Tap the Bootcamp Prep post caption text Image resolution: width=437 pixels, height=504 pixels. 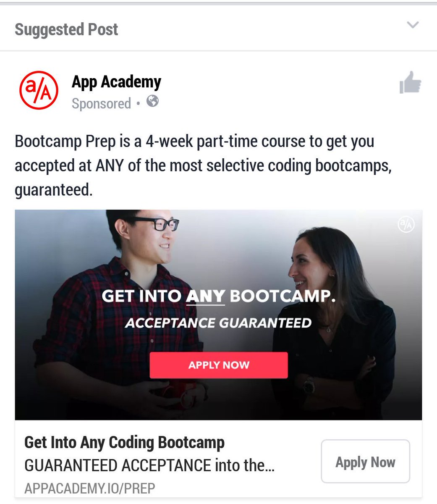coord(203,165)
